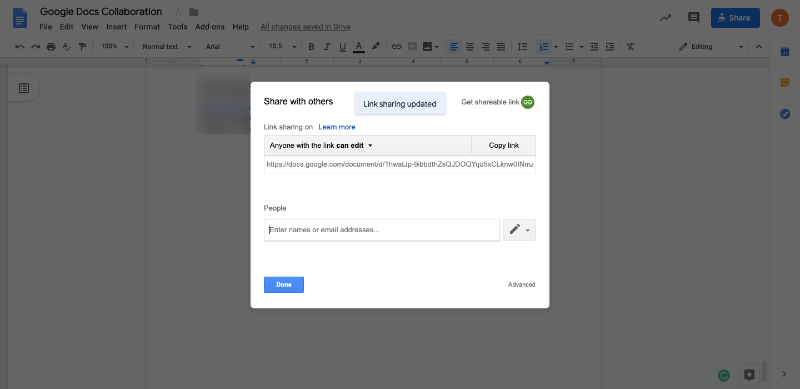Viewport: 800px width, 389px height.
Task: Click the Add comment toolbar icon
Action: [x=412, y=46]
